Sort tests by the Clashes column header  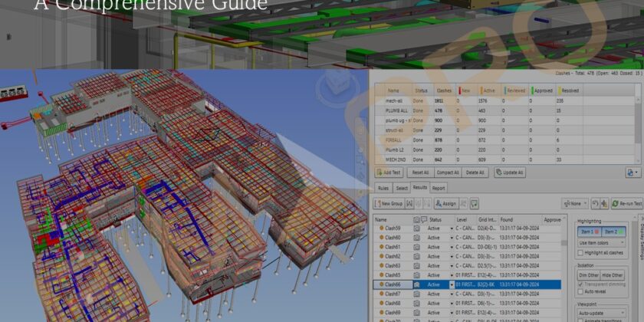click(444, 90)
